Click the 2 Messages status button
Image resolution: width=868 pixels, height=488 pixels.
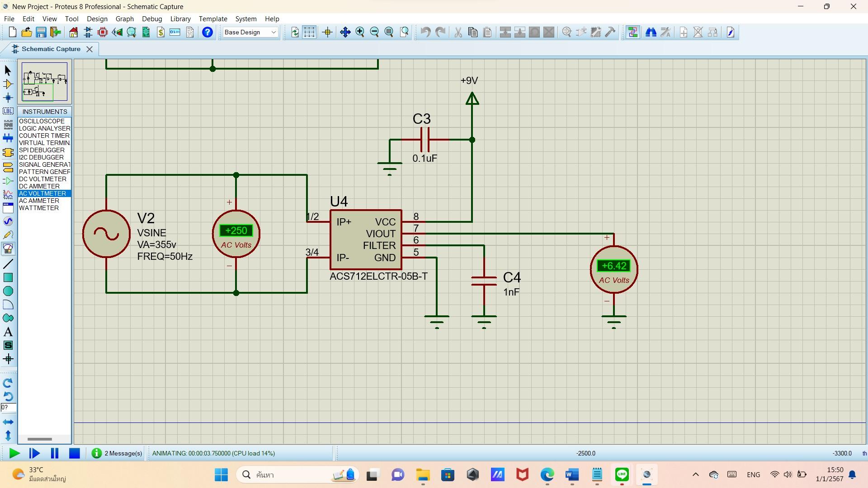click(x=117, y=453)
